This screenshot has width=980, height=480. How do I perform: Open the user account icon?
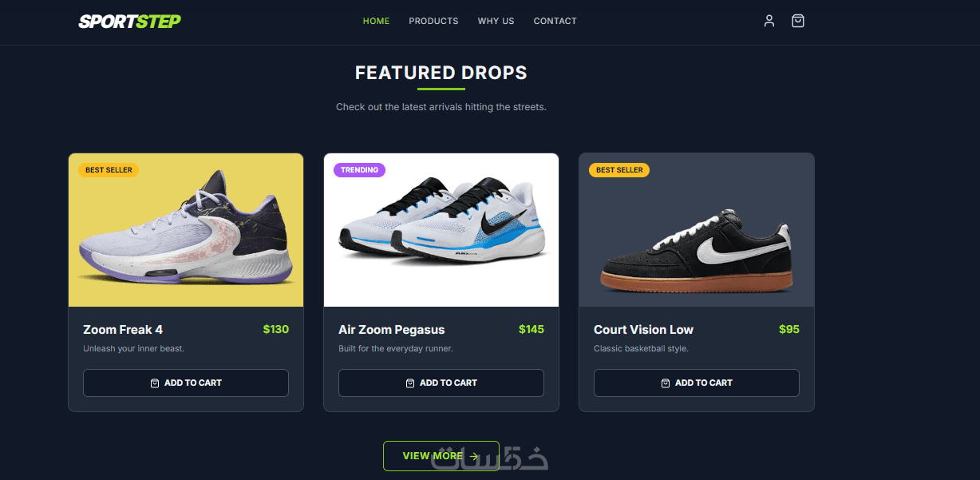(x=769, y=21)
